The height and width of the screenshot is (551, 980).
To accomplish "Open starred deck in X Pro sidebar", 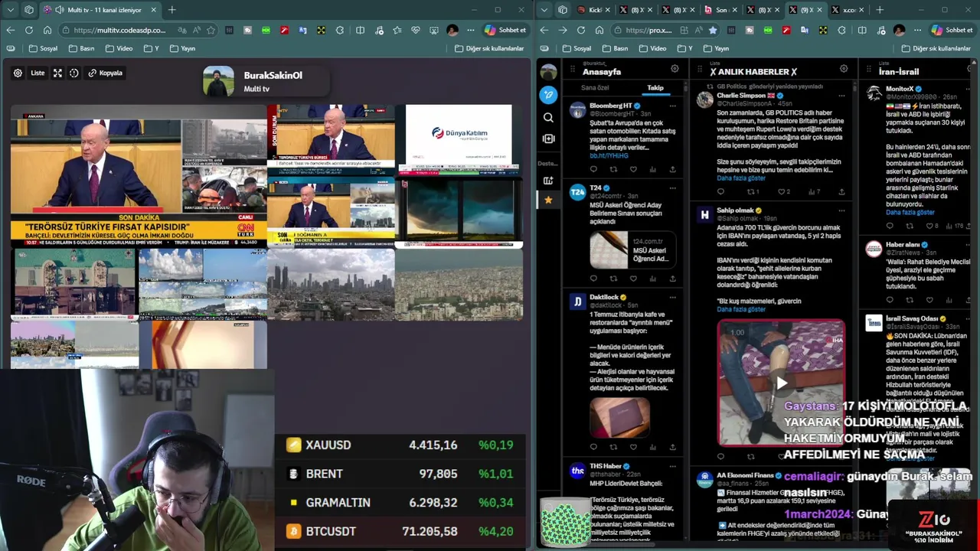I will (x=548, y=200).
